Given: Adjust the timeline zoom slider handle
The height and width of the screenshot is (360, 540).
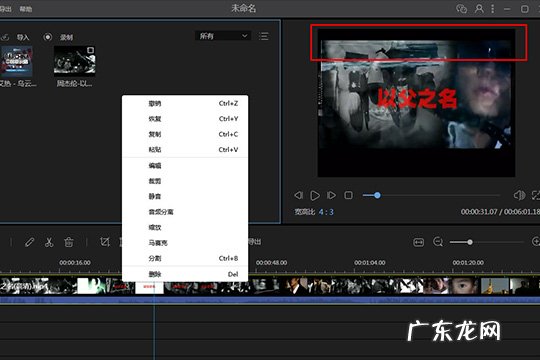Looking at the screenshot, I should 470,242.
